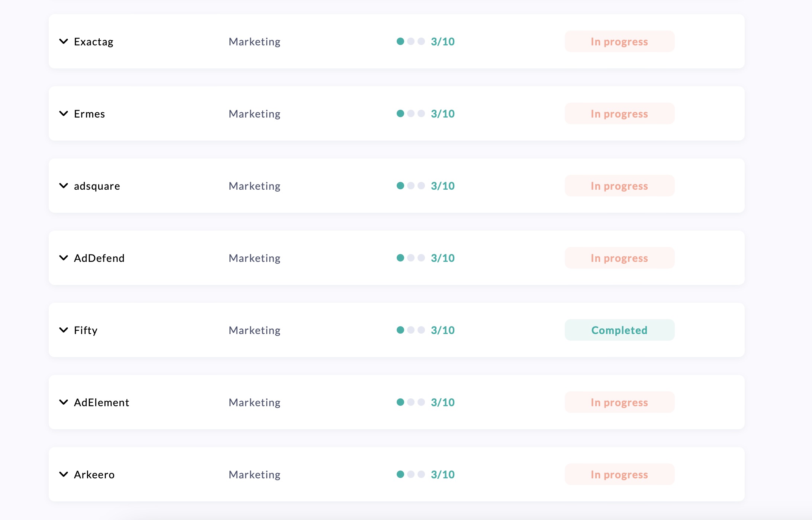Viewport: 812px width, 520px height.
Task: Click In progress badge in Arkeero row
Action: pos(619,474)
